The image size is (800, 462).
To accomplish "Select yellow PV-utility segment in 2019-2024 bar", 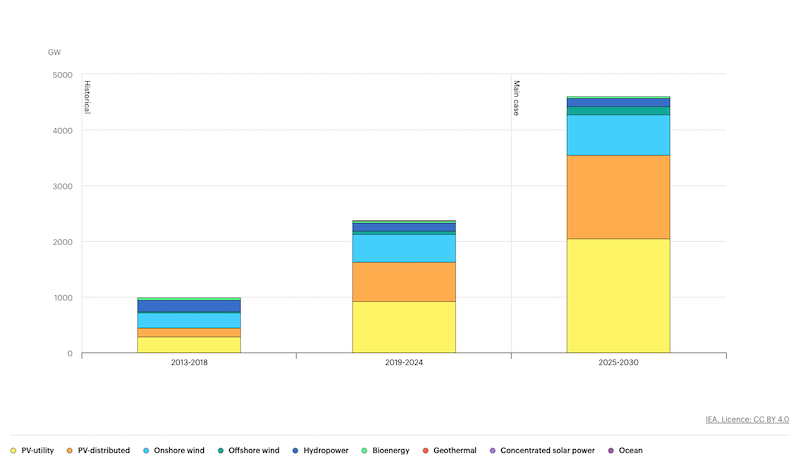I will click(403, 327).
